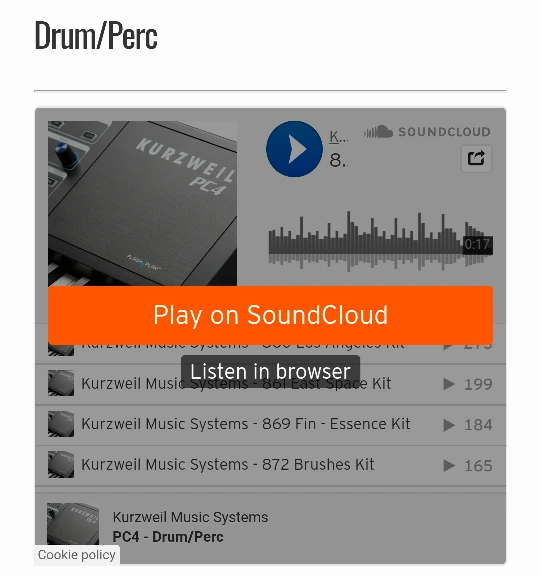Seek within the track waveform
The height and width of the screenshot is (577, 540).
click(381, 241)
